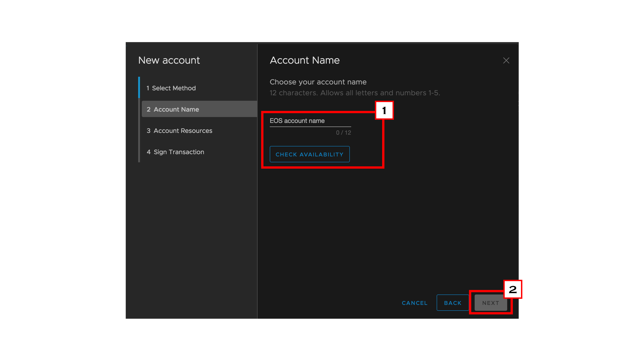Close the Account Name dialog with X

pyautogui.click(x=506, y=60)
